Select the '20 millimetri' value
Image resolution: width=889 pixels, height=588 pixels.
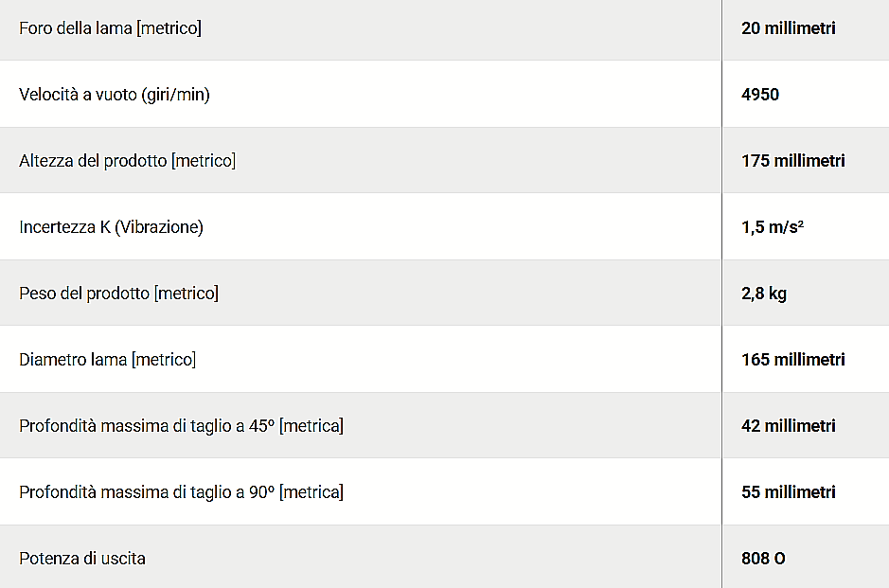pos(788,28)
